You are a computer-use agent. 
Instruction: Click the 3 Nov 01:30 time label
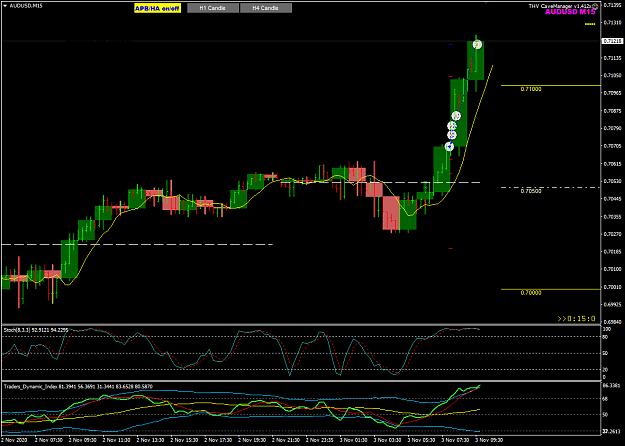(354, 440)
